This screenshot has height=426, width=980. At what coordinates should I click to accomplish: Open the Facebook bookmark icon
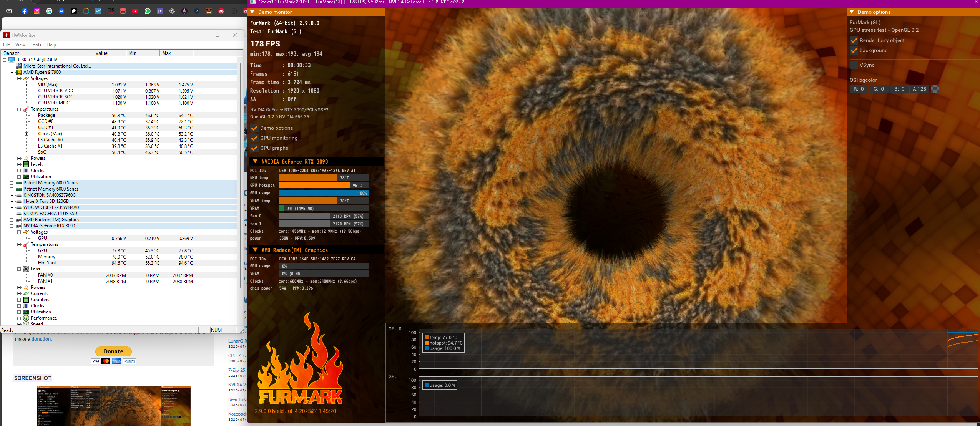point(25,11)
